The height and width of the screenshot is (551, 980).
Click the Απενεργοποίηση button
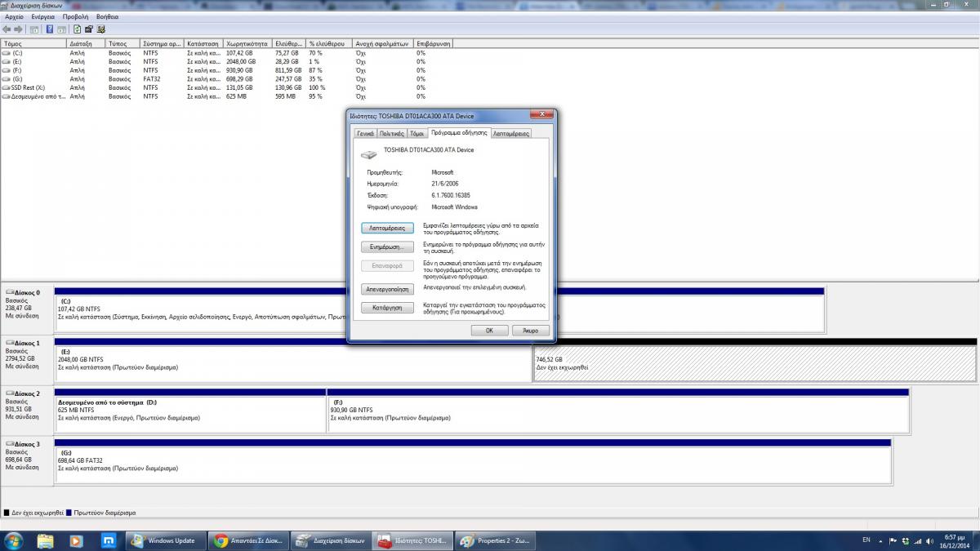[387, 289]
